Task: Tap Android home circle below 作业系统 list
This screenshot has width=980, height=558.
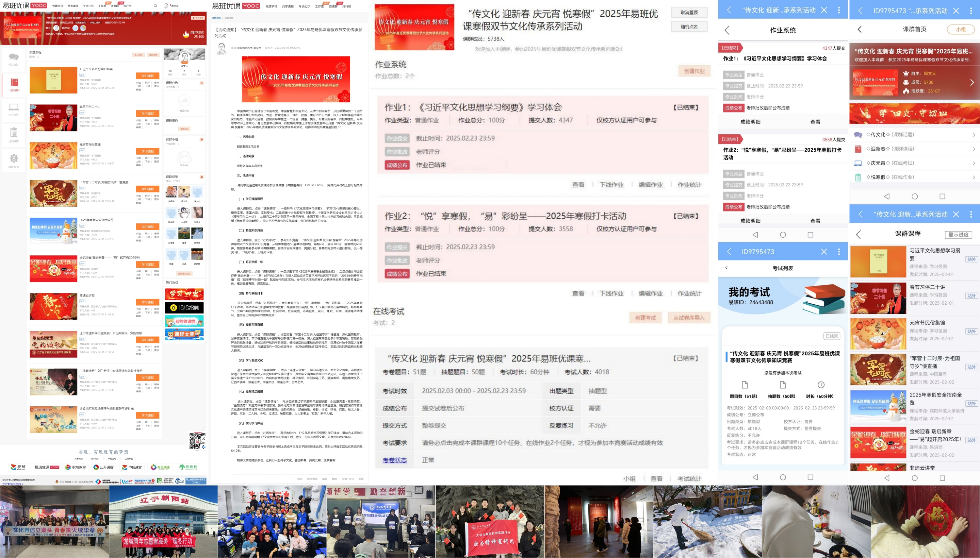Action: (x=783, y=235)
